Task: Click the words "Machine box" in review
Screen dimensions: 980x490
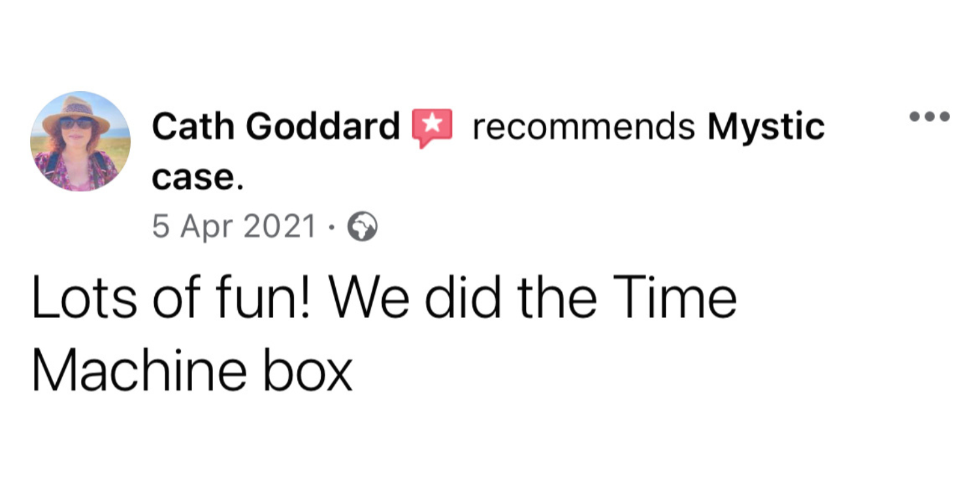Action: pyautogui.click(x=192, y=372)
